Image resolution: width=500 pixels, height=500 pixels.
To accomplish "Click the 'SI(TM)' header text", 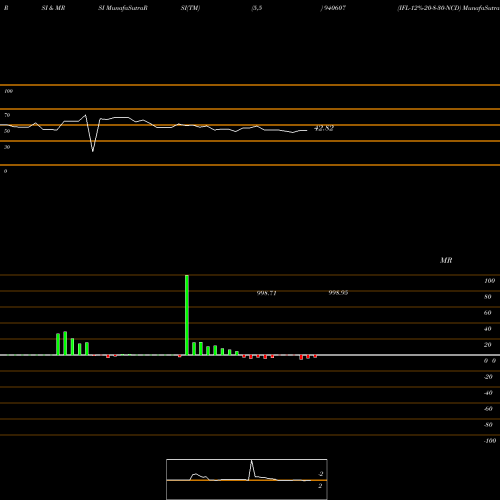I will (x=190, y=8).
